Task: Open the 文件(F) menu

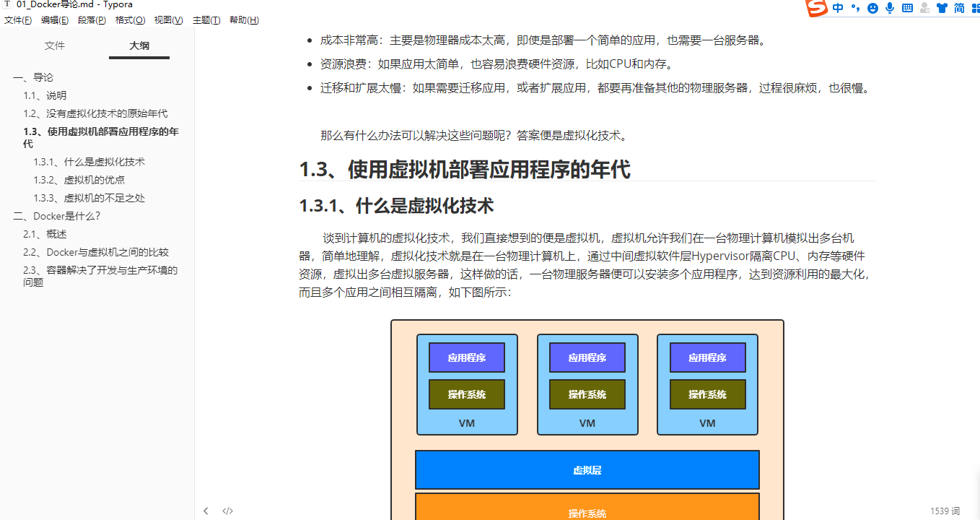Action: [18, 20]
